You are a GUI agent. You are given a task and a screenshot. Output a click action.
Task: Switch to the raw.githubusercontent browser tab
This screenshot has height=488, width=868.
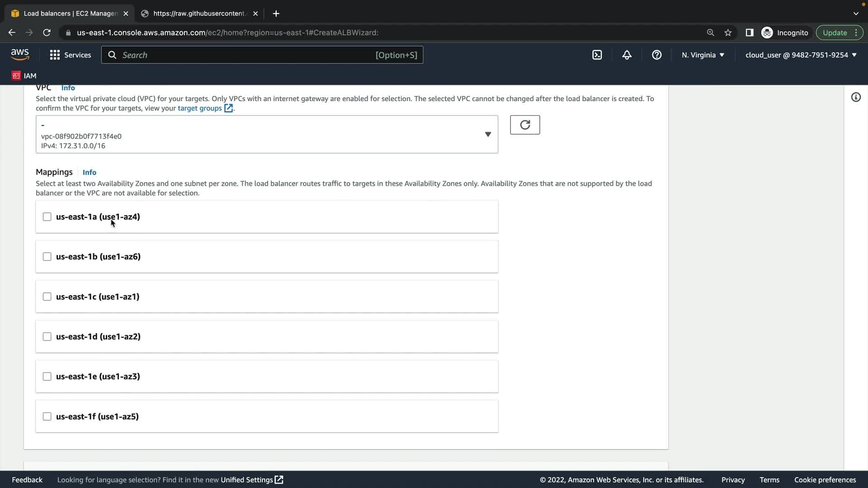click(199, 14)
